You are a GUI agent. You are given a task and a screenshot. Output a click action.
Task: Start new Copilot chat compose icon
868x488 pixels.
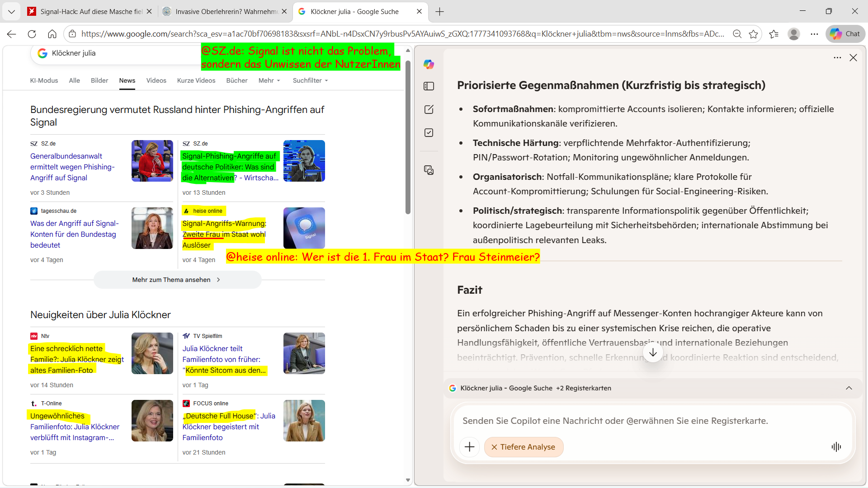click(429, 109)
